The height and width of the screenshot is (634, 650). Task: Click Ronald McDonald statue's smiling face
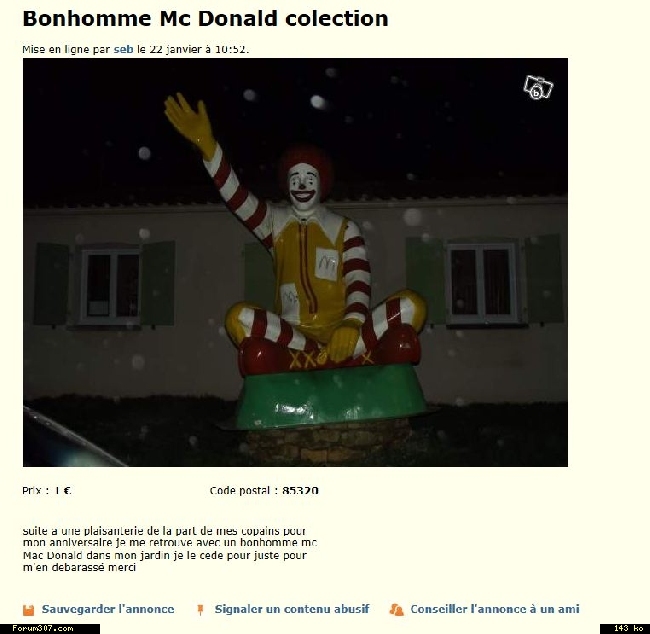point(304,187)
